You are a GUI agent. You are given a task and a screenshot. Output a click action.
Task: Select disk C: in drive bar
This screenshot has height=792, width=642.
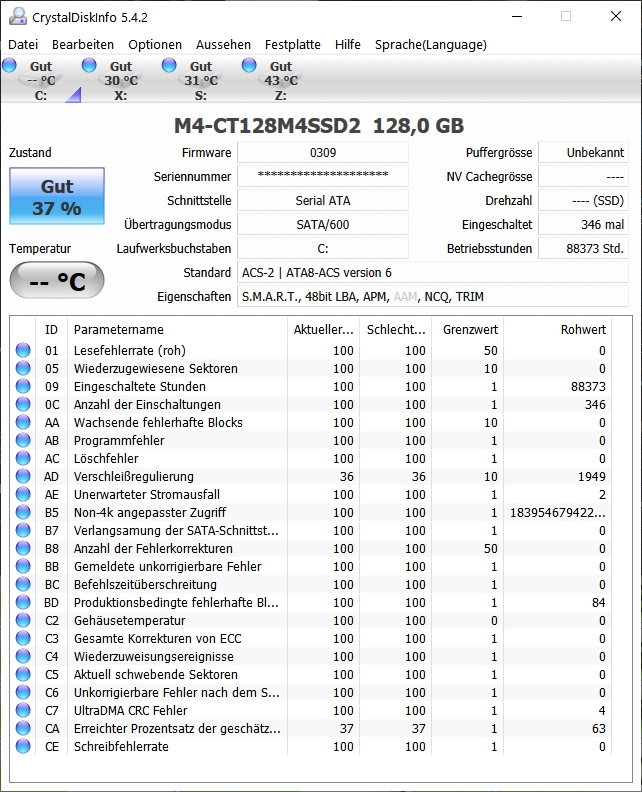40,80
